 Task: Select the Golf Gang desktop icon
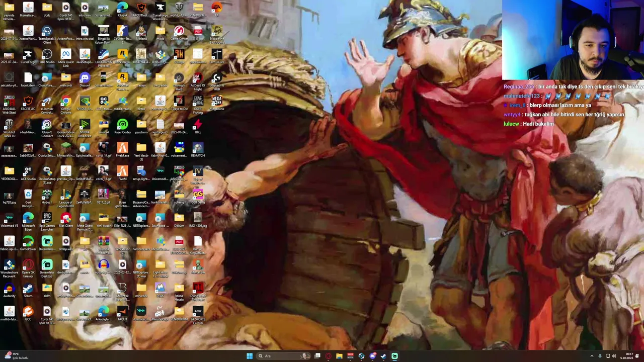[x=198, y=197]
